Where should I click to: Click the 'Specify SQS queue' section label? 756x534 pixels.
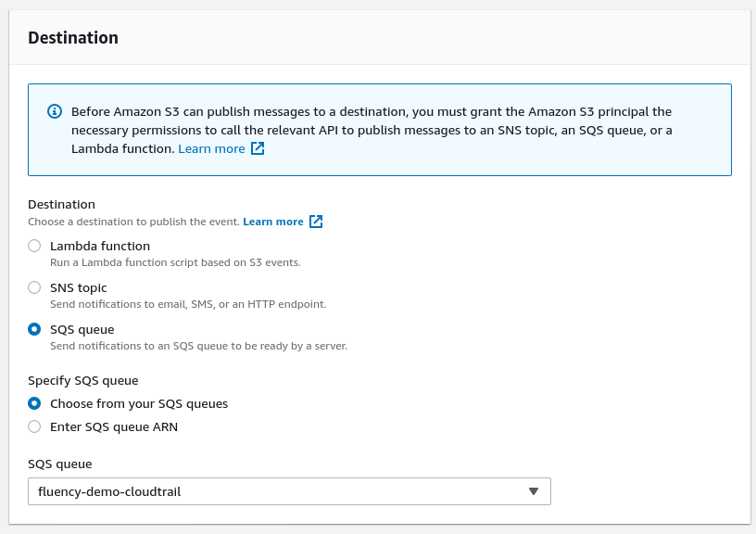coord(83,381)
